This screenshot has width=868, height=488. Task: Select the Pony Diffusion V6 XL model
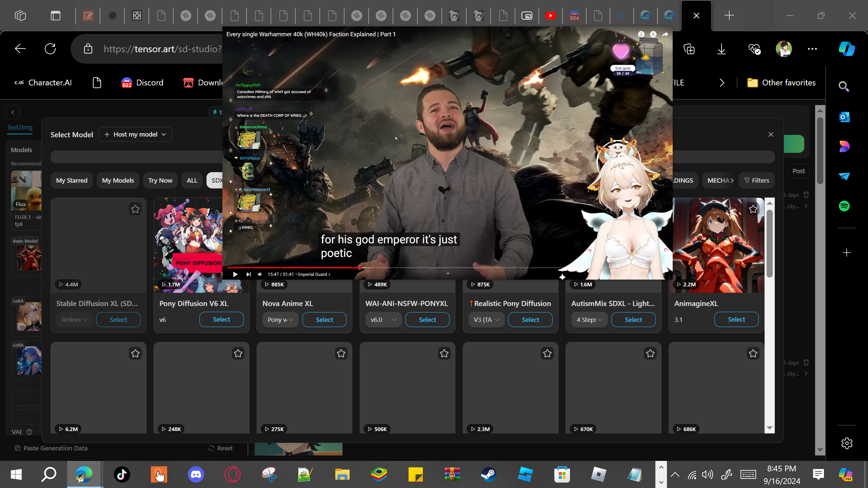click(x=221, y=320)
